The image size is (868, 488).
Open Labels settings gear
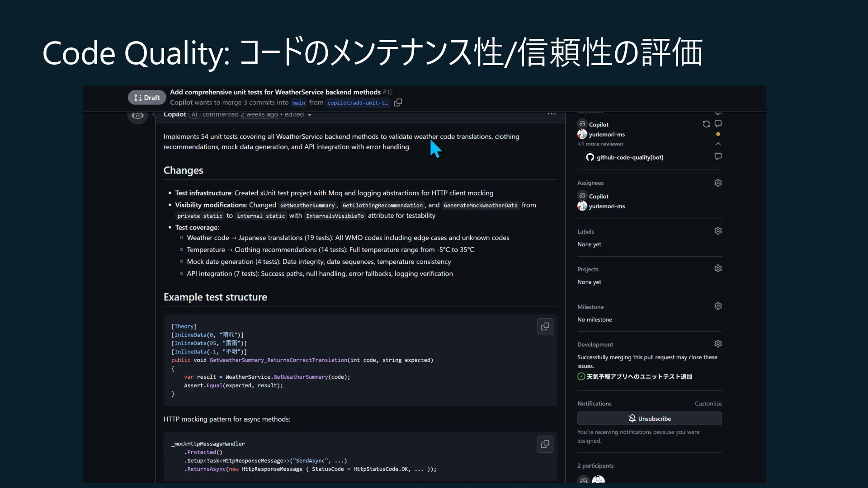point(718,231)
